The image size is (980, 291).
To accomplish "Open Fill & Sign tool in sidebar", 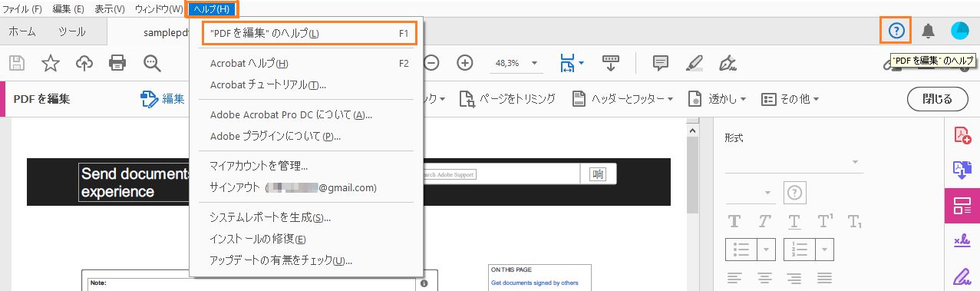I will coord(962,241).
